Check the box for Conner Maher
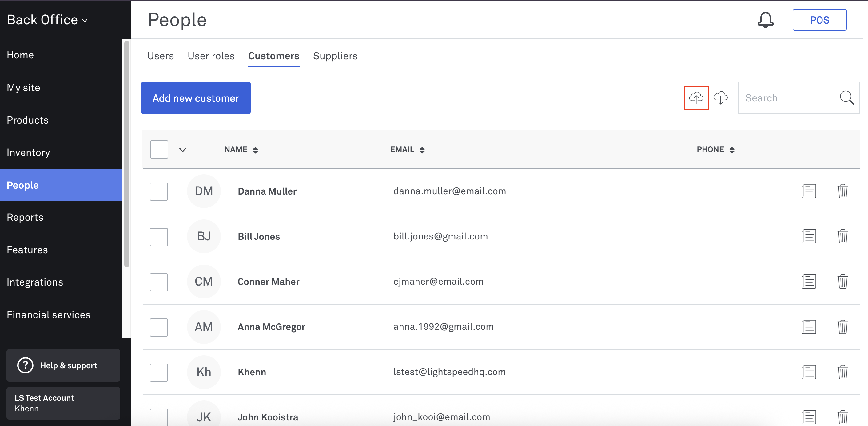The width and height of the screenshot is (868, 426). 159,282
